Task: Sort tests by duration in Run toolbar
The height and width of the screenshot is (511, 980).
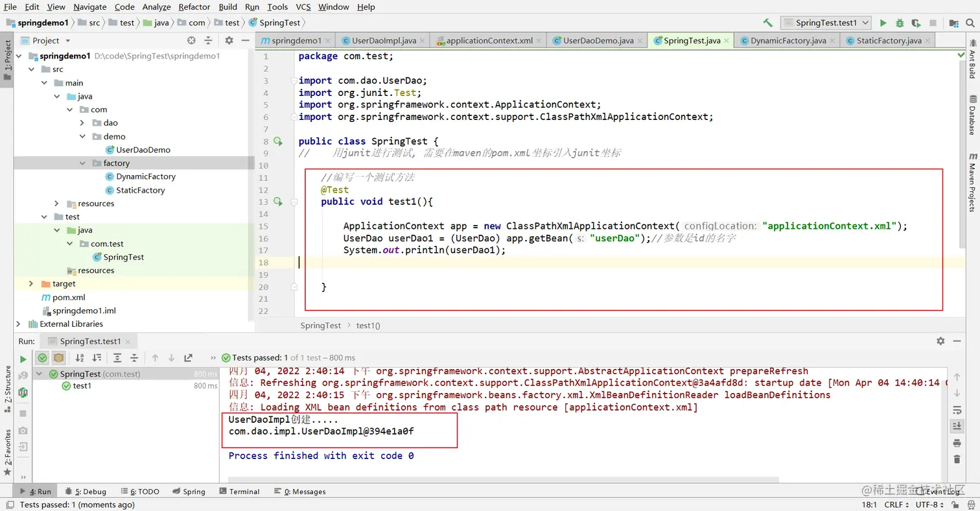Action: pos(97,357)
